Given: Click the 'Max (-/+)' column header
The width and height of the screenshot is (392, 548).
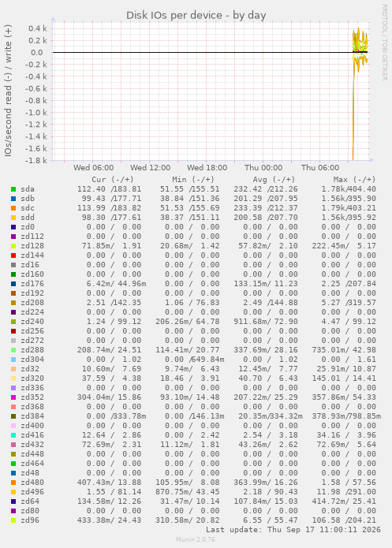Looking at the screenshot, I should (354, 180).
